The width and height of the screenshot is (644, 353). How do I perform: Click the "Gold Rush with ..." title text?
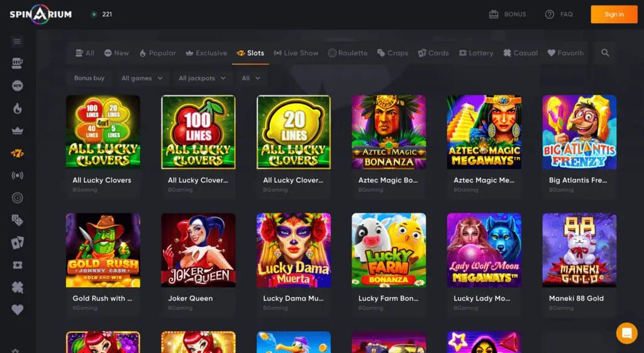103,298
